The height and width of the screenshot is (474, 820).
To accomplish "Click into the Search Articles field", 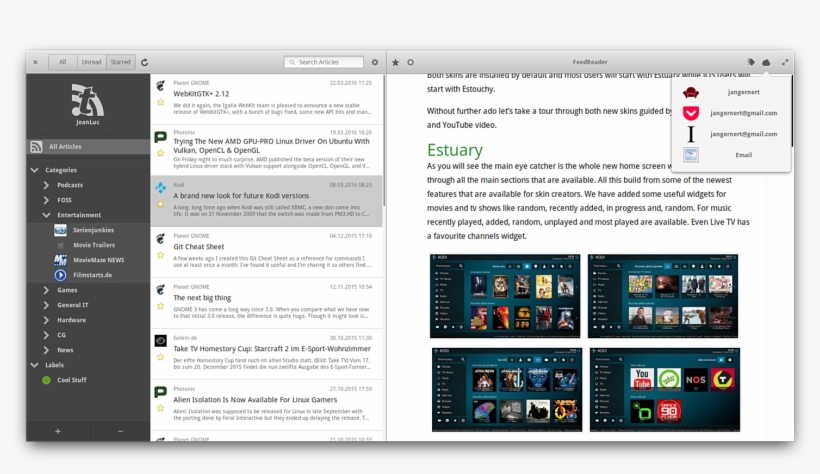I will pyautogui.click(x=324, y=62).
